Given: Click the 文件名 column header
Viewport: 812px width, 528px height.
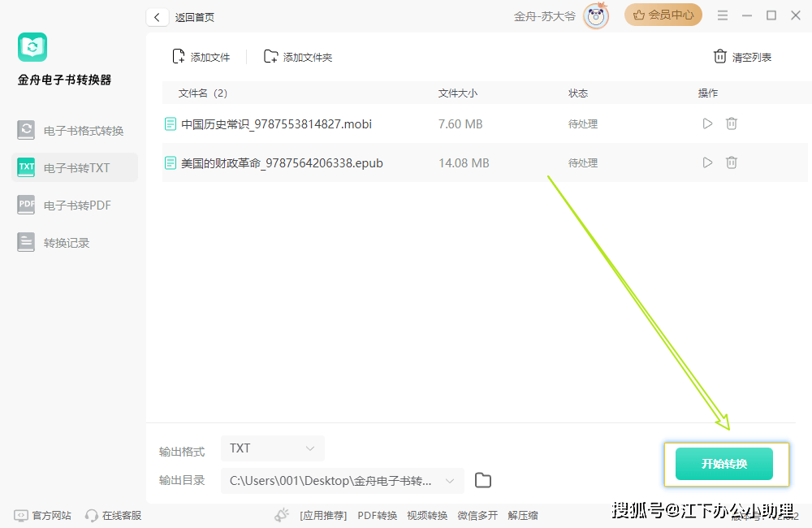Looking at the screenshot, I should coord(203,93).
